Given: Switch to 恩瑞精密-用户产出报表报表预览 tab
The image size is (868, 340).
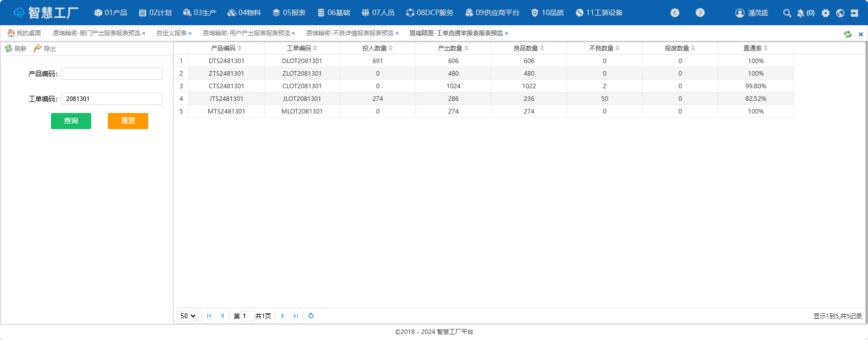Looking at the screenshot, I should point(246,33).
